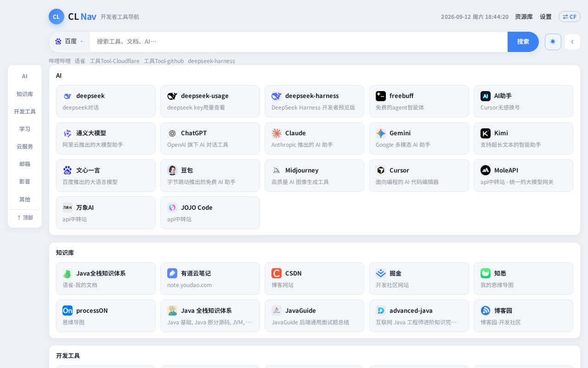
Task: Click the date and time display
Action: (475, 17)
